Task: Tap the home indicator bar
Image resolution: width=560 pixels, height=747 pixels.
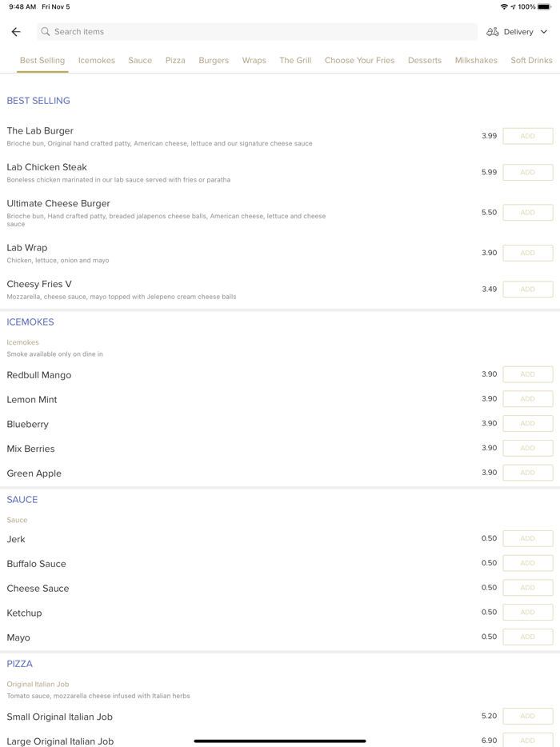Action: click(x=280, y=741)
